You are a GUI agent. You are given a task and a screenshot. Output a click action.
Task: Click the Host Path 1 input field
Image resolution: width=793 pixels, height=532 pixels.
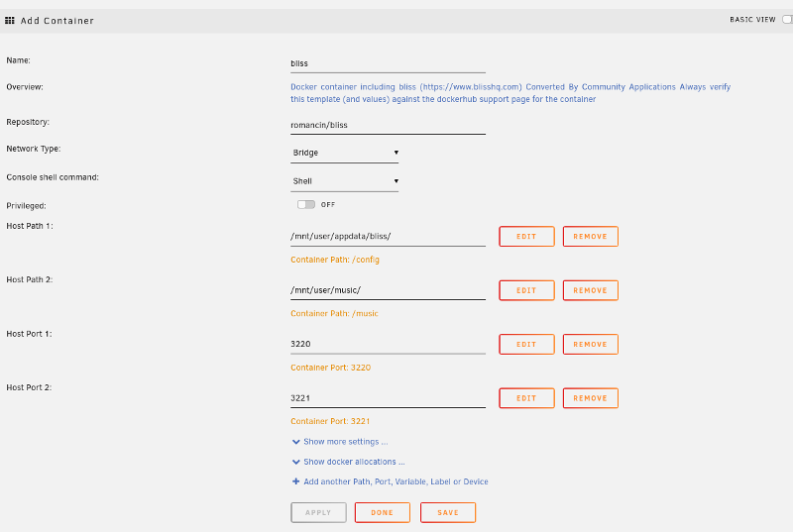tap(388, 237)
